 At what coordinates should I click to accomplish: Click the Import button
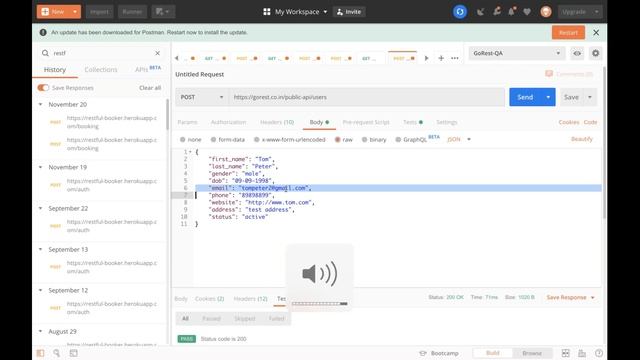tap(99, 12)
